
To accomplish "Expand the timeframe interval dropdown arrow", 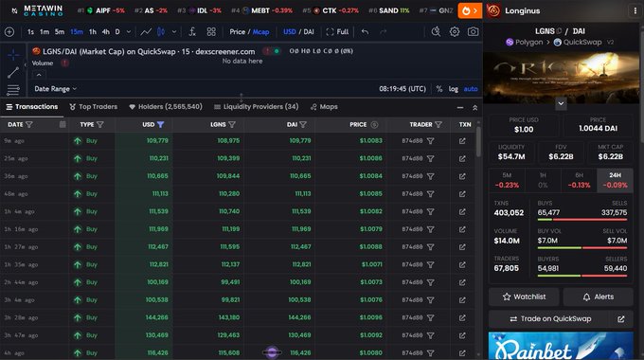I will tap(129, 31).
